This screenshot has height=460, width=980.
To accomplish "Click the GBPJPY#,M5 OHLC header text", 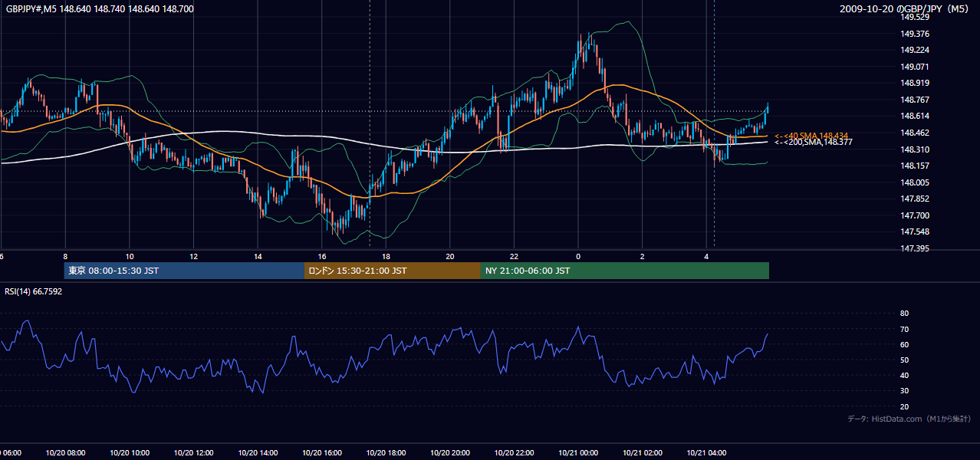I will pos(100,9).
